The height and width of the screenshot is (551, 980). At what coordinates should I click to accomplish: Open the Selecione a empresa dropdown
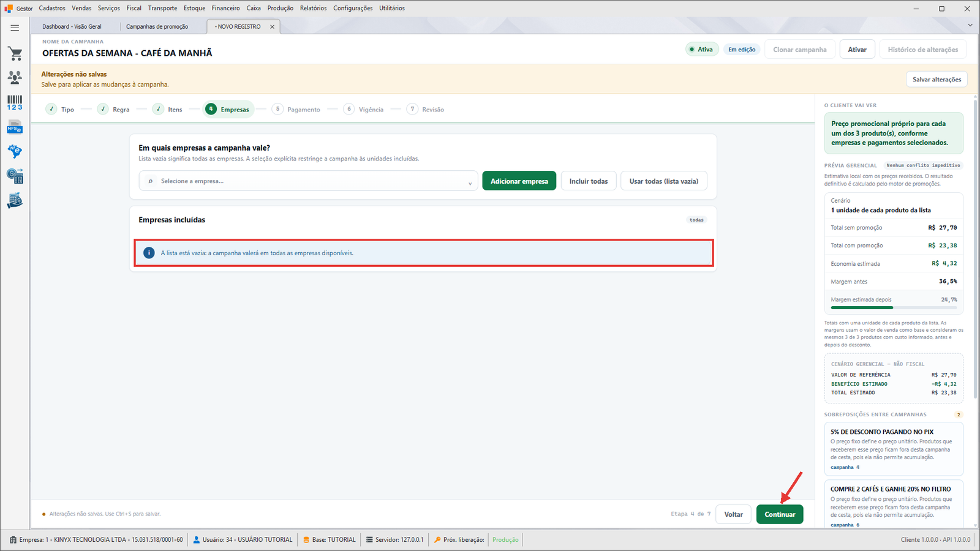(309, 181)
